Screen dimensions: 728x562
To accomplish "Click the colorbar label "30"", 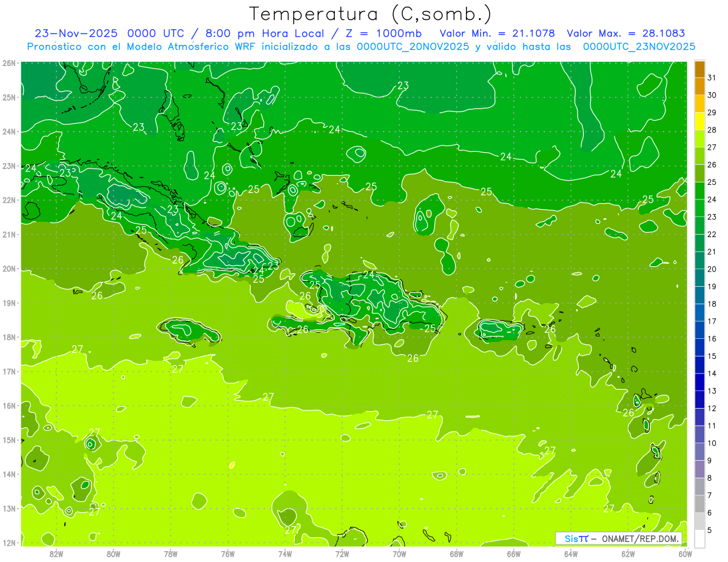I will coord(712,95).
